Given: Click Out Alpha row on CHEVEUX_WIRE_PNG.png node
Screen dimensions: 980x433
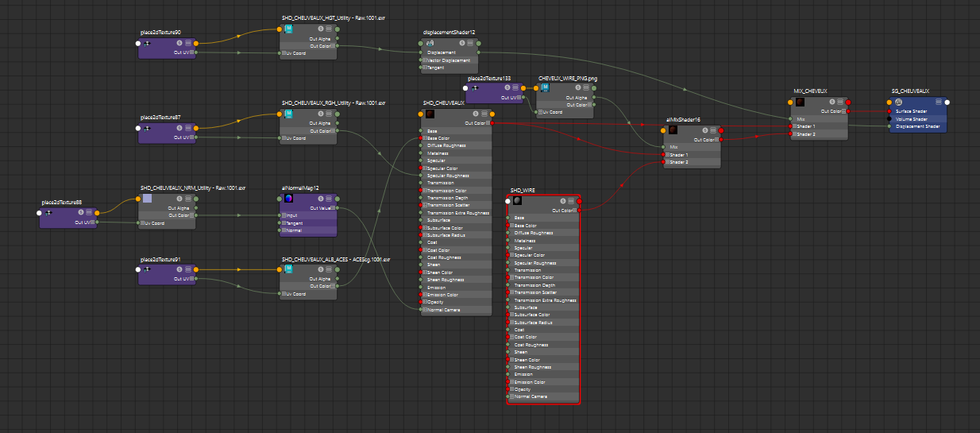Looking at the screenshot, I should (x=565, y=98).
